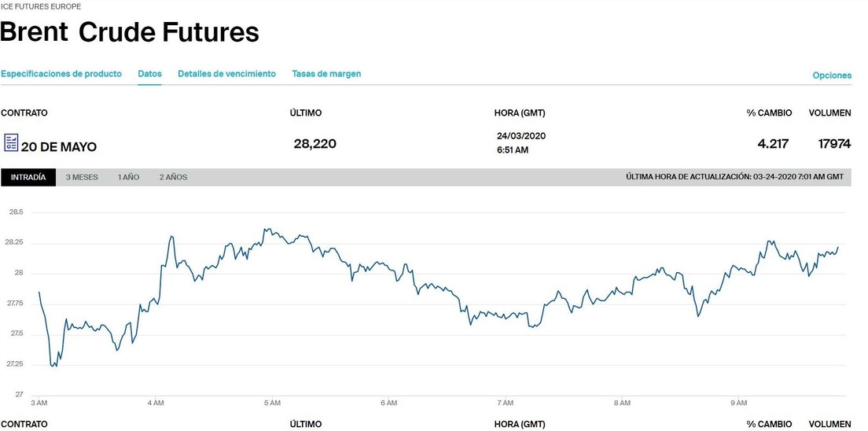The width and height of the screenshot is (868, 431).
Task: Switch chart range to 3 MESES
Action: click(82, 177)
